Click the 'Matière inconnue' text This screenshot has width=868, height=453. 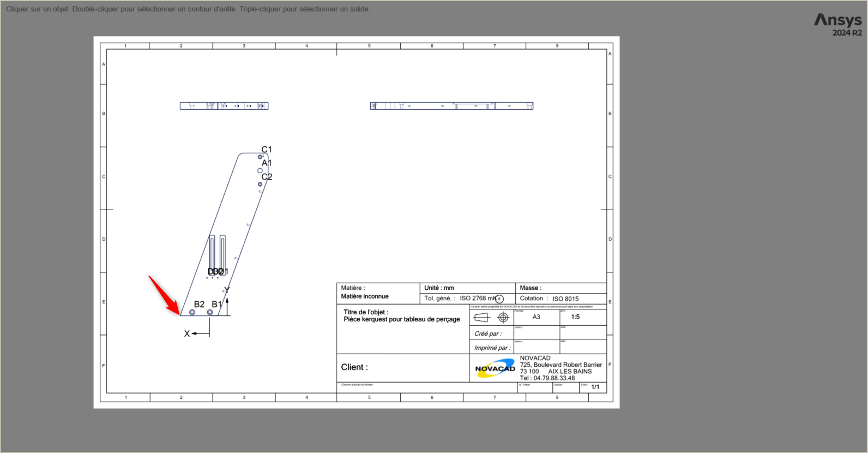[x=365, y=296]
